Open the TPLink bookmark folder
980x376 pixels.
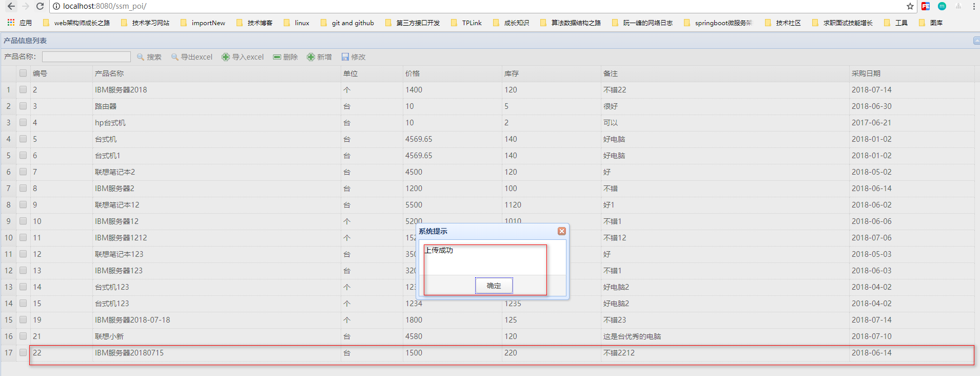(466, 23)
